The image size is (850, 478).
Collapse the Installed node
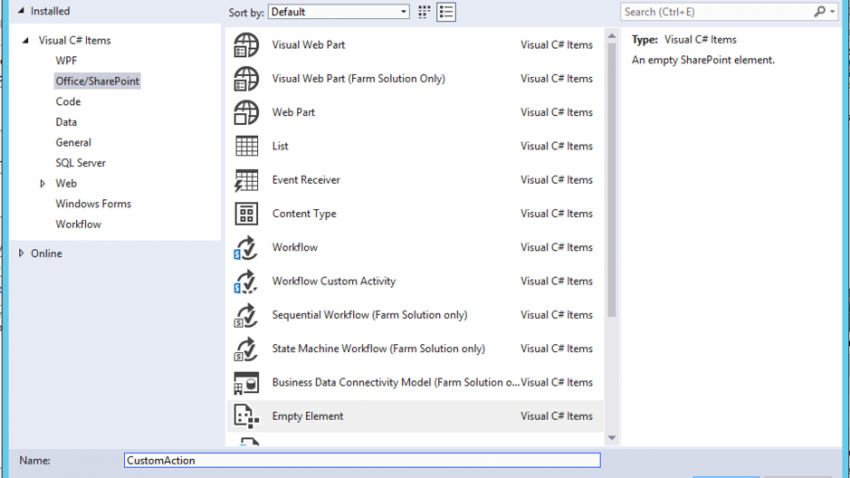(21, 11)
